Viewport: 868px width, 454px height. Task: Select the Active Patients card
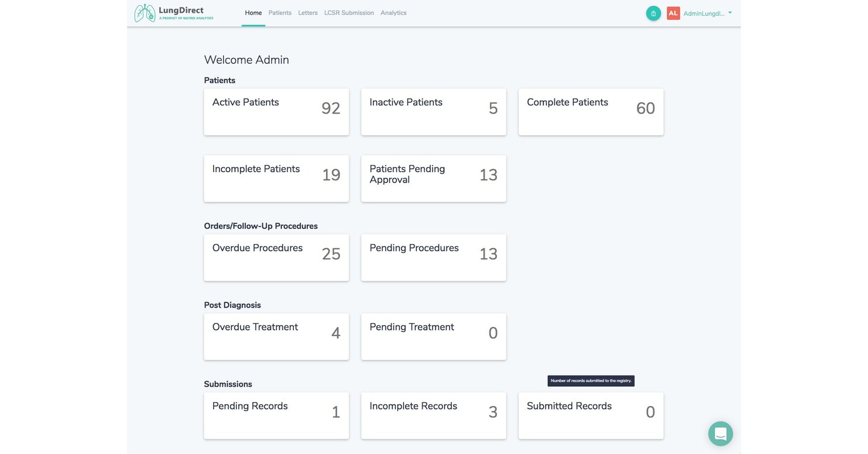tap(276, 112)
